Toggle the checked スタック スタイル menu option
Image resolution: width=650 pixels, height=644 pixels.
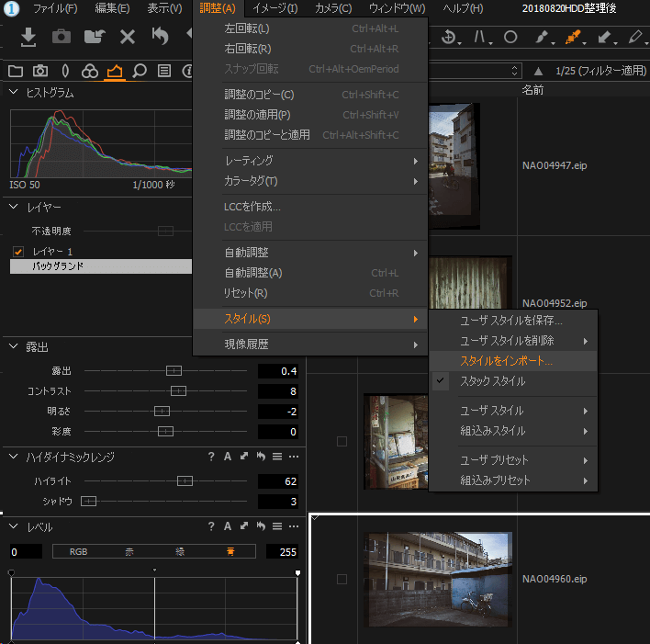(493, 381)
